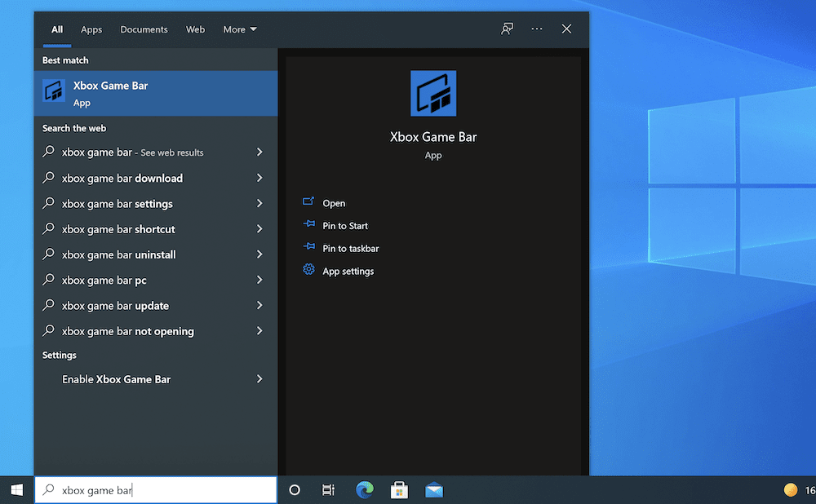Click the App settings gear icon
Screen dimensions: 816x504
[x=308, y=269]
